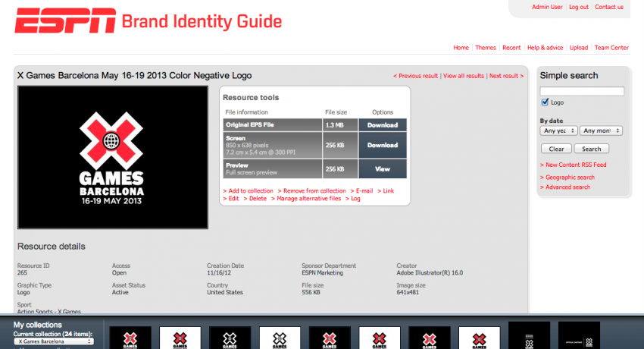This screenshot has width=644, height=349.
Task: Click the Asset Status value Active
Action: point(120,292)
